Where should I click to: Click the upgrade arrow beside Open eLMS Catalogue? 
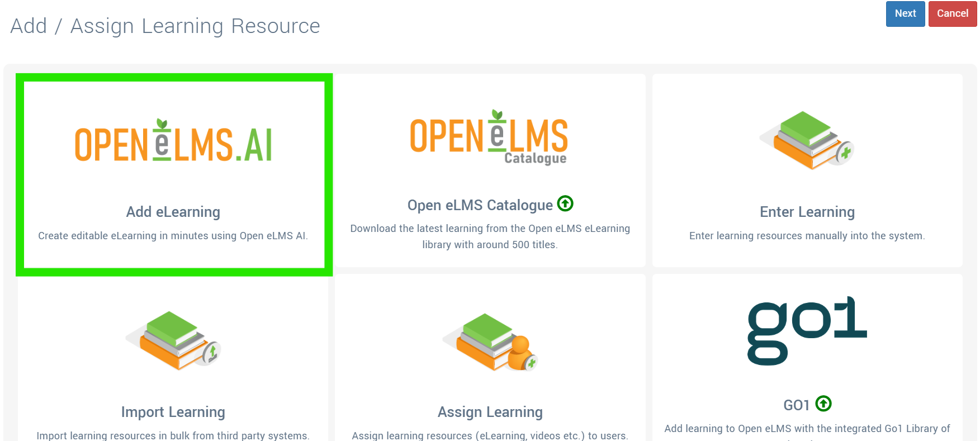pos(565,203)
